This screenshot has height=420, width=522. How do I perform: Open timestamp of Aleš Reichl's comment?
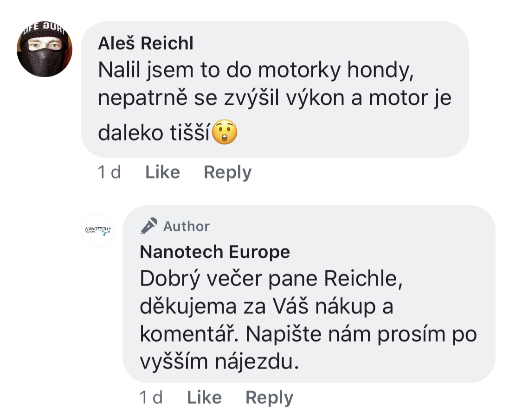pos(110,172)
